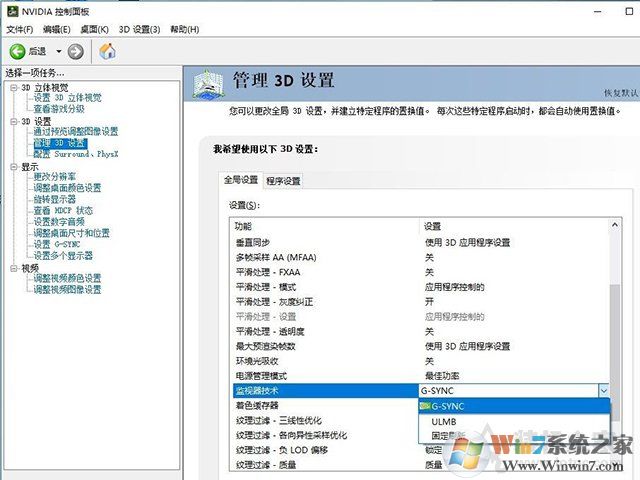The height and width of the screenshot is (480, 640).
Task: Open 设置 G-SYNC tree item
Action: coord(57,244)
